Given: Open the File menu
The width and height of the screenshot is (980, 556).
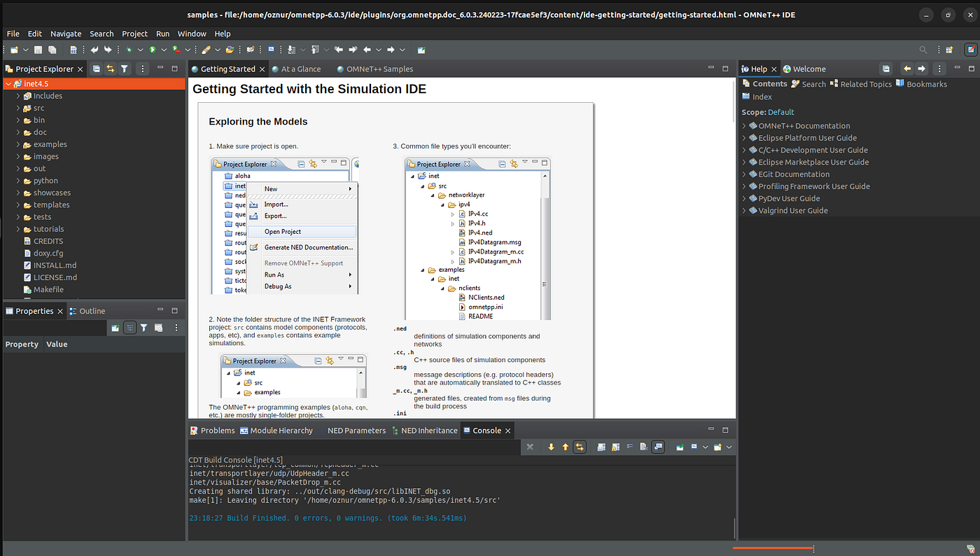Looking at the screenshot, I should pyautogui.click(x=13, y=34).
